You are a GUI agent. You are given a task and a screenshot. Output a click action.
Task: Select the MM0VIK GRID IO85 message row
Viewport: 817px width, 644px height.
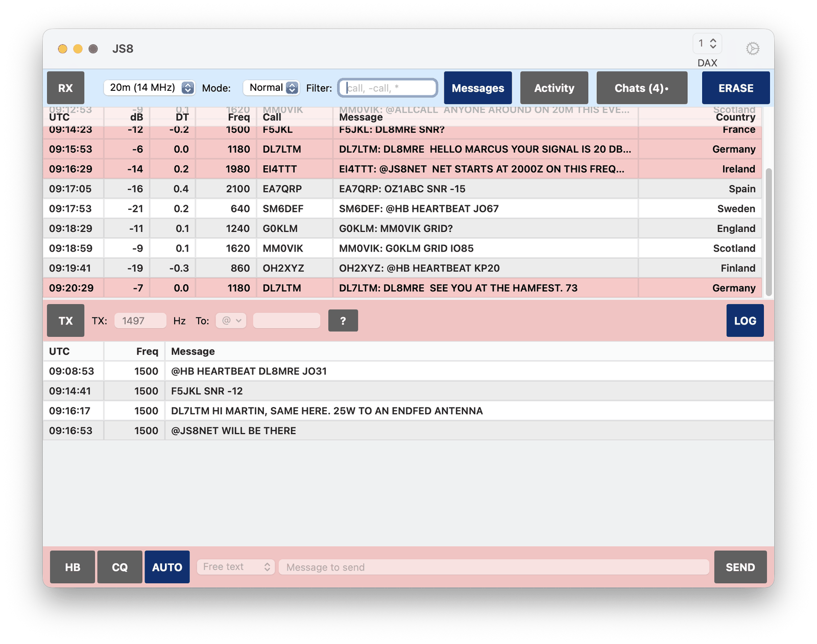click(x=402, y=249)
